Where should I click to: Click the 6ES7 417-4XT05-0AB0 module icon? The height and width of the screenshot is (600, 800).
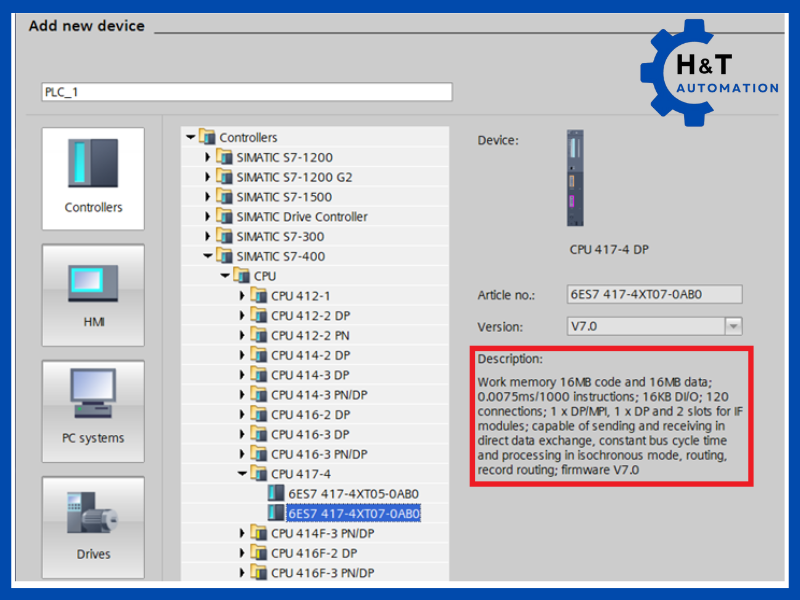click(275, 494)
